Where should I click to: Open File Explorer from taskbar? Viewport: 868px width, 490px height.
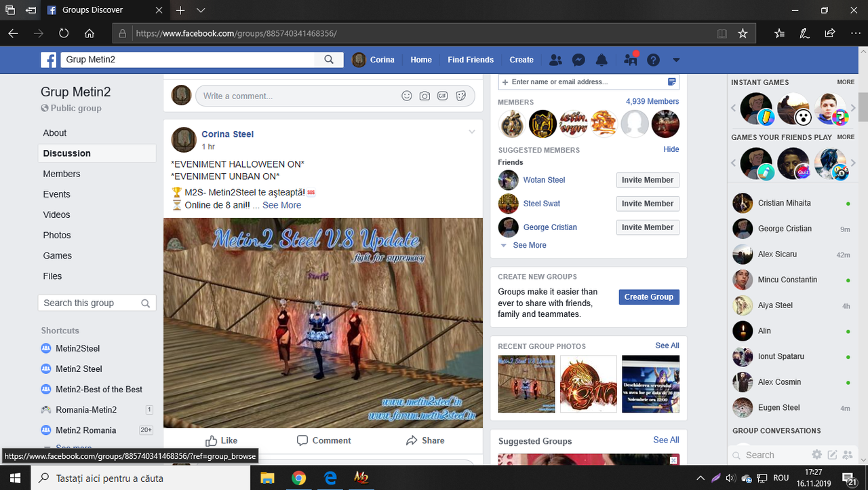[267, 478]
